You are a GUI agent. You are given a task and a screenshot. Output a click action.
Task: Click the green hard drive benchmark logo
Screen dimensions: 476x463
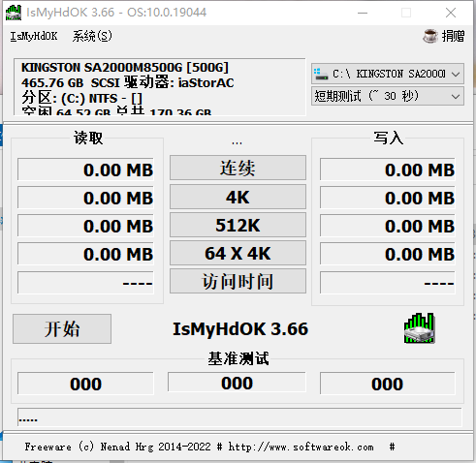(x=420, y=328)
